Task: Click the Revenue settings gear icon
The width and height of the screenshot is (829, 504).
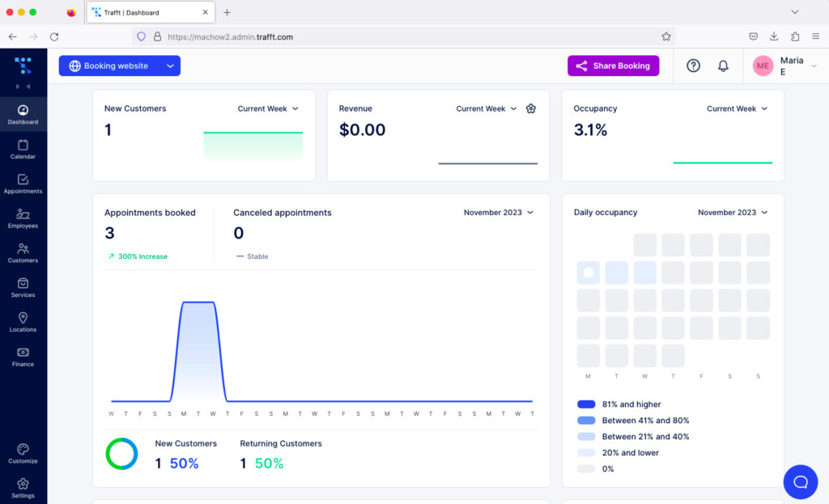Action: pos(531,108)
